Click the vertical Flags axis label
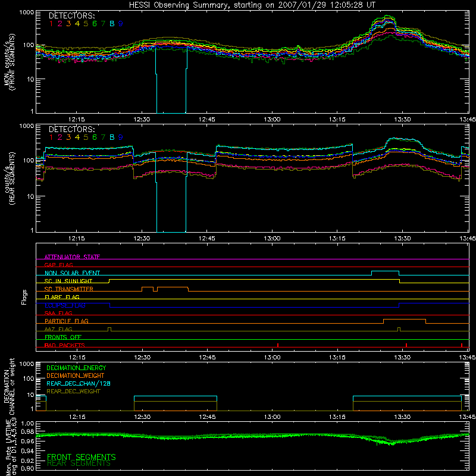This screenshot has width=476, height=476. (24, 297)
